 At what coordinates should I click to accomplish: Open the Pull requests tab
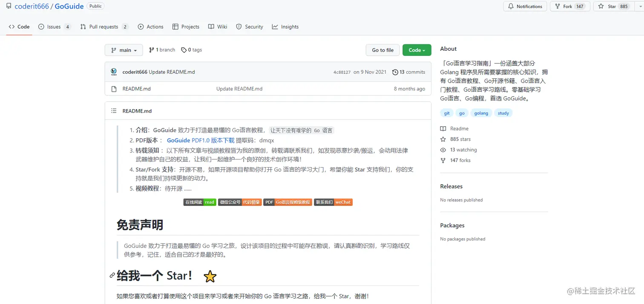click(104, 26)
